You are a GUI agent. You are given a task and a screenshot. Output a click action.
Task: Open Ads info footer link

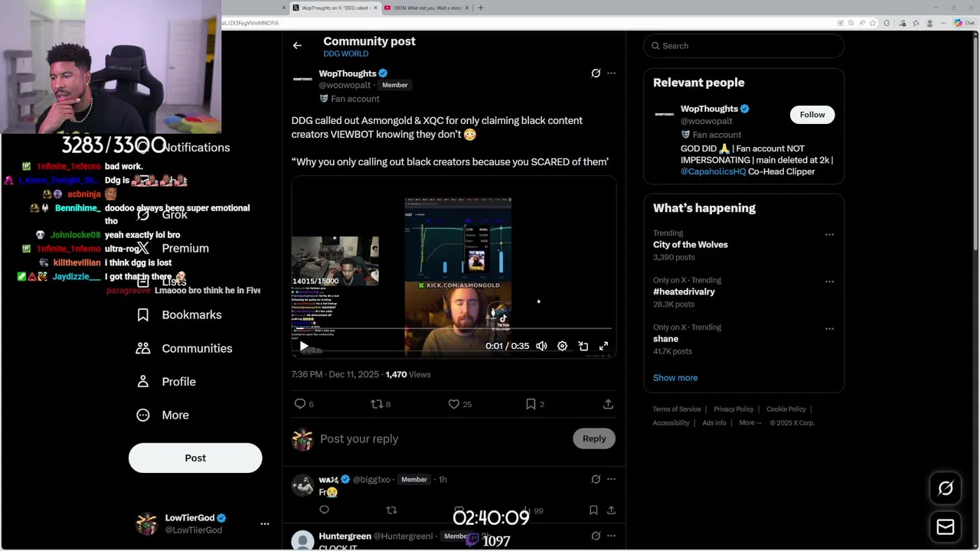[x=714, y=423]
